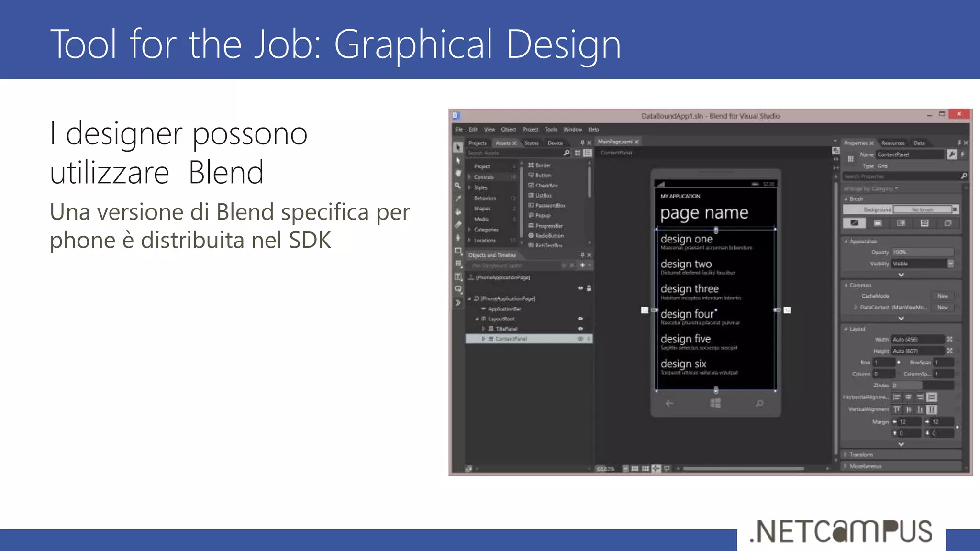Image resolution: width=980 pixels, height=551 pixels.
Task: Open the Assets chevron in toolbar
Action: pyautogui.click(x=458, y=302)
